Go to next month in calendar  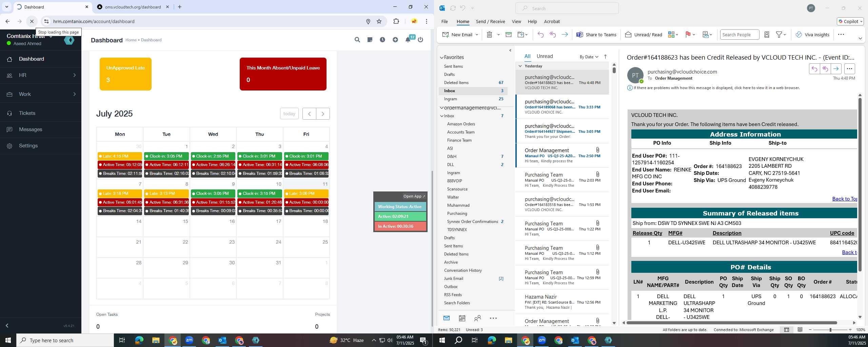click(x=323, y=114)
